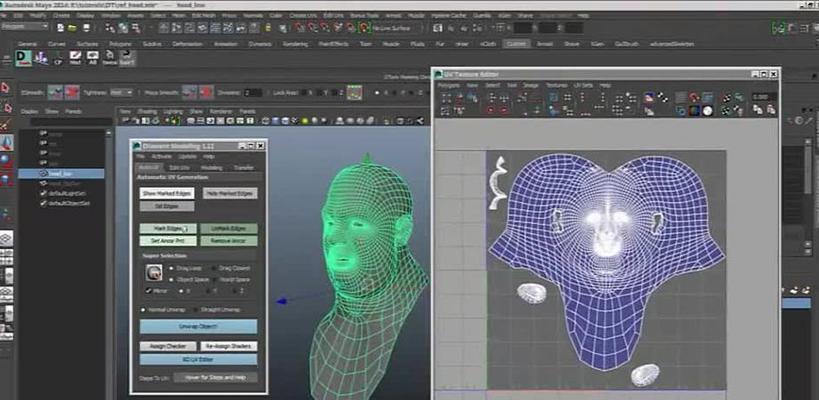Switch to the Modeling tab in DModeling window
The width and height of the screenshot is (819, 400).
(x=212, y=168)
